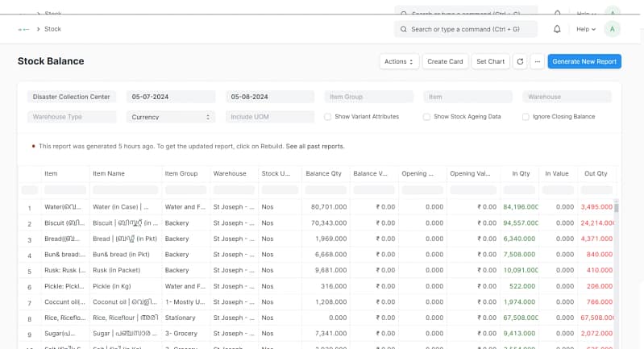Check Ignore Closing Balance option
The width and height of the screenshot is (644, 349).
click(526, 117)
